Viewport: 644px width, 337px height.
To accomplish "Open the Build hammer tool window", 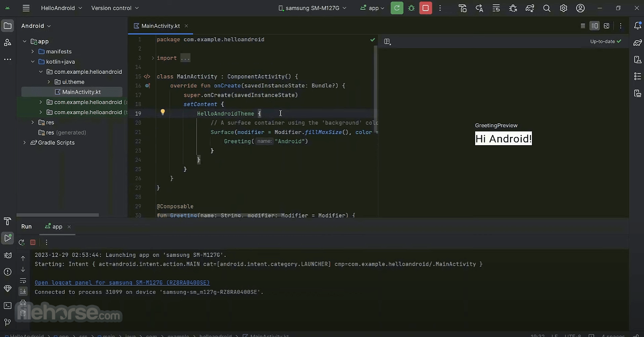I will coord(8,221).
